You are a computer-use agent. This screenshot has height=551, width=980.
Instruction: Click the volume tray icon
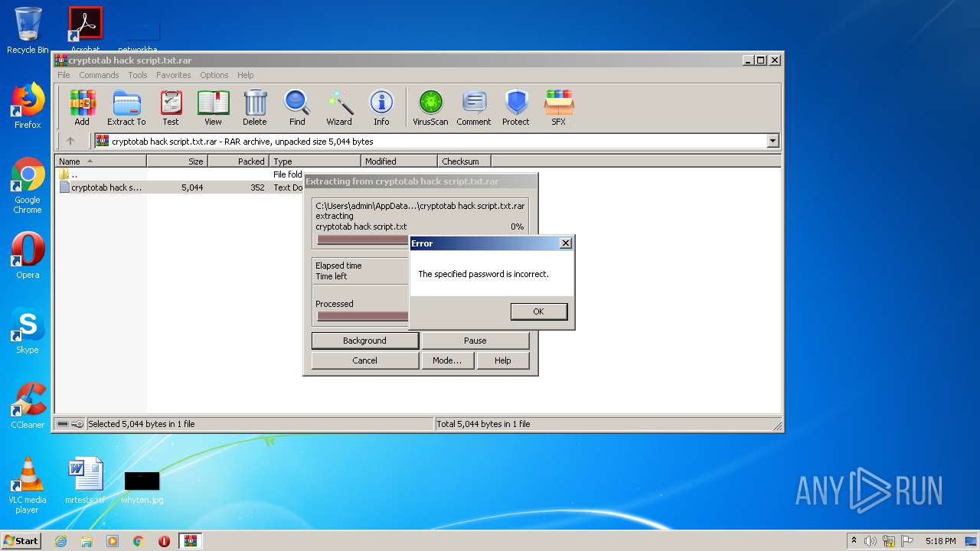871,541
